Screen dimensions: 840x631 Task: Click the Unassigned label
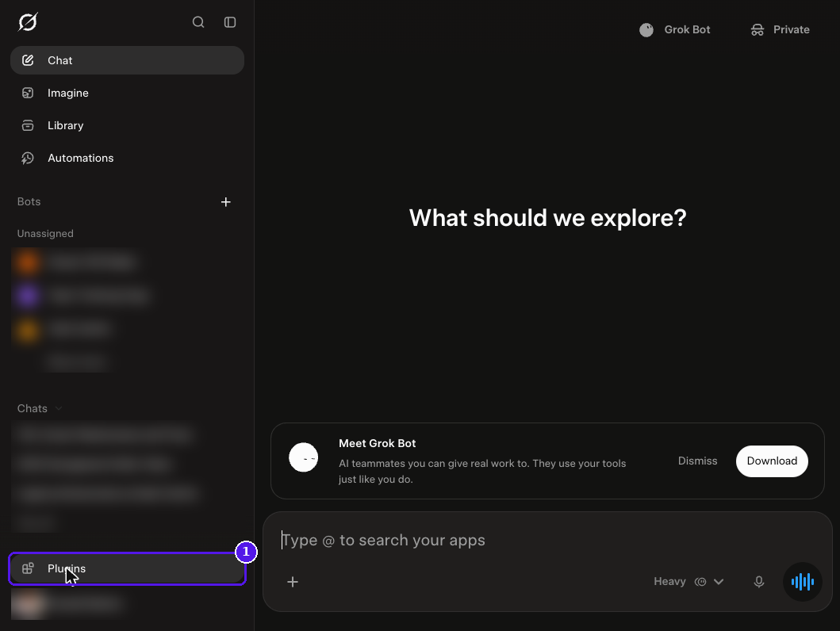click(45, 233)
